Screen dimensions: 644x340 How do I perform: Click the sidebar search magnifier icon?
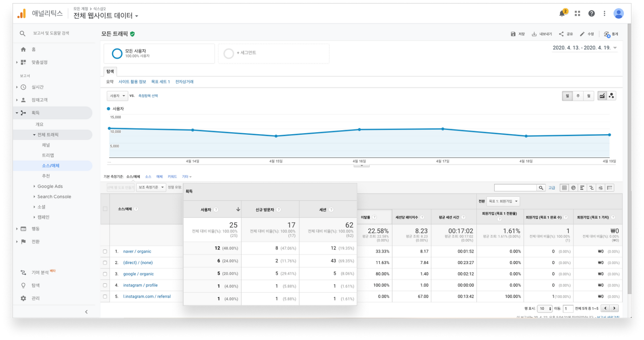click(x=23, y=33)
